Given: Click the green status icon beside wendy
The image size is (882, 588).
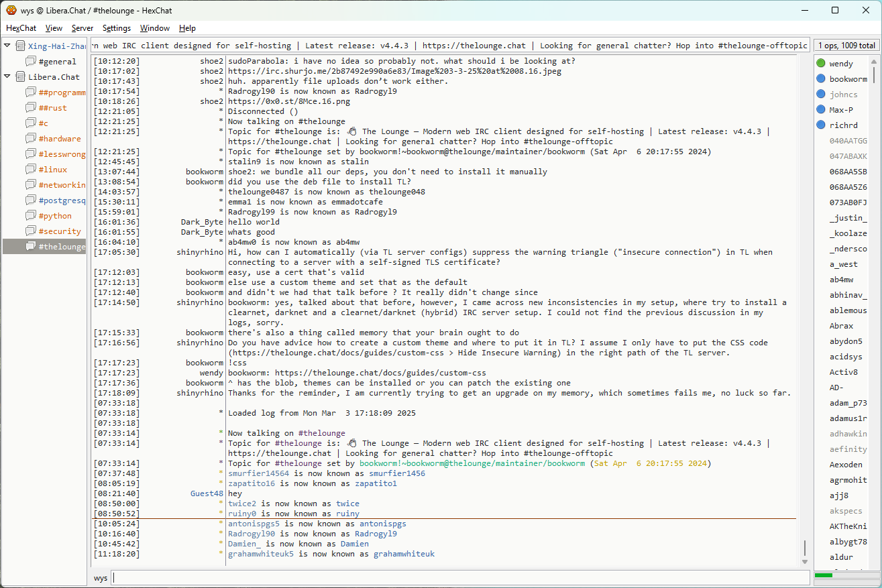Looking at the screenshot, I should (821, 64).
